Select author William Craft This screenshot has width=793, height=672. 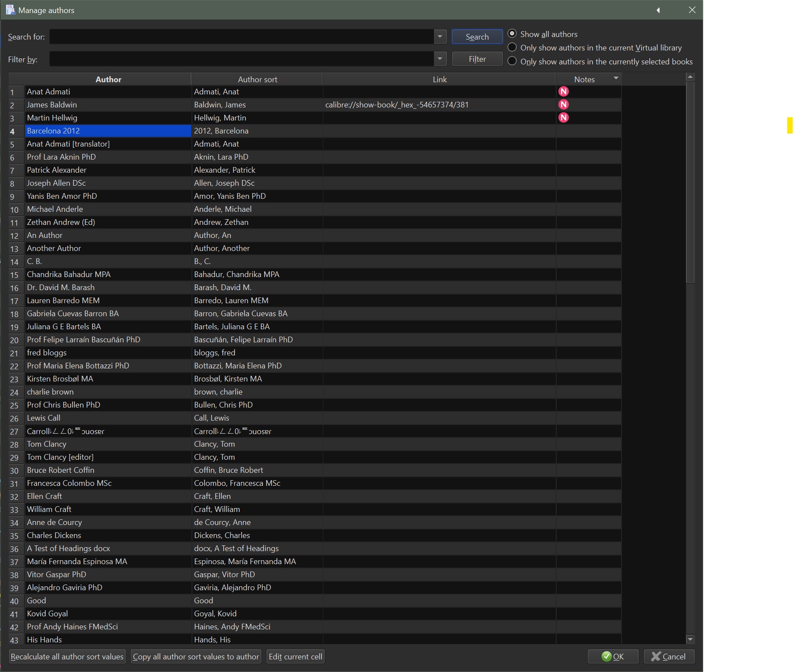point(108,509)
